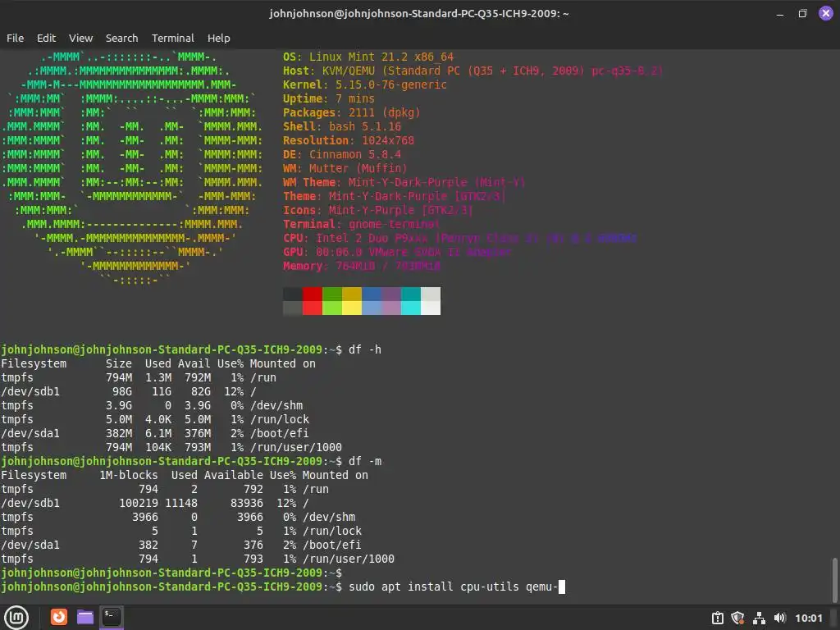Select the Terminal taskbar window button
The image size is (840, 630).
click(111, 617)
